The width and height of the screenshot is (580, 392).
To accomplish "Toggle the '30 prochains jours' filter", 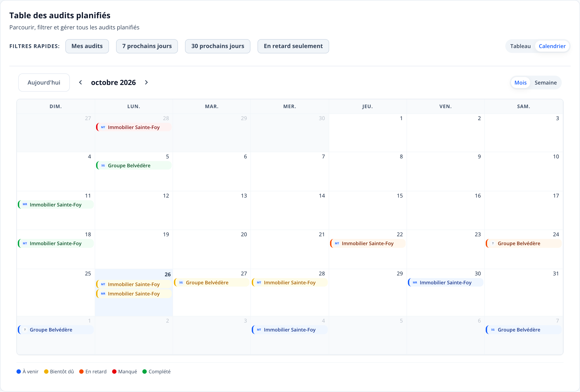I will click(218, 46).
